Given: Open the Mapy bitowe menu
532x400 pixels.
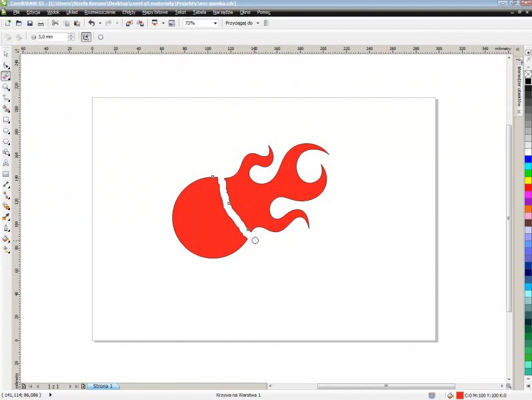Looking at the screenshot, I should pyautogui.click(x=155, y=12).
